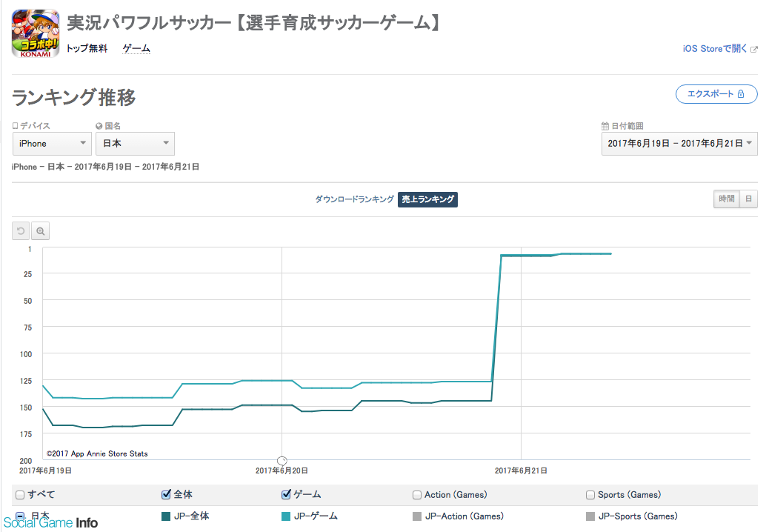The width and height of the screenshot is (766, 532).
Task: Uncheck the 全体 checkbox
Action: (x=166, y=494)
